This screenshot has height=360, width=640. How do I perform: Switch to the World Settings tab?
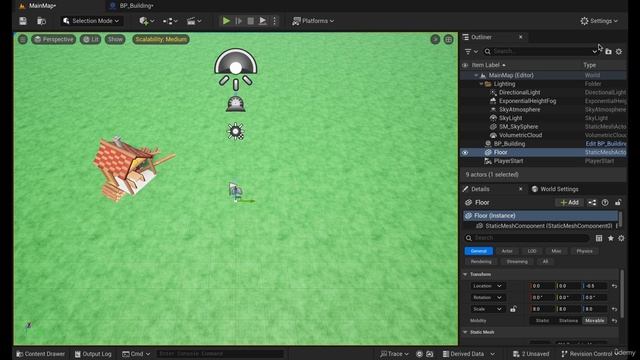[x=555, y=189]
